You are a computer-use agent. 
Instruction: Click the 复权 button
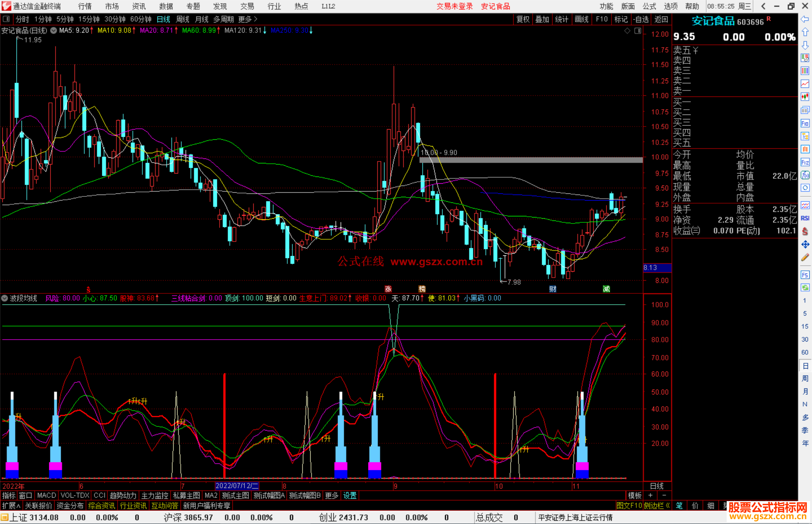523,19
